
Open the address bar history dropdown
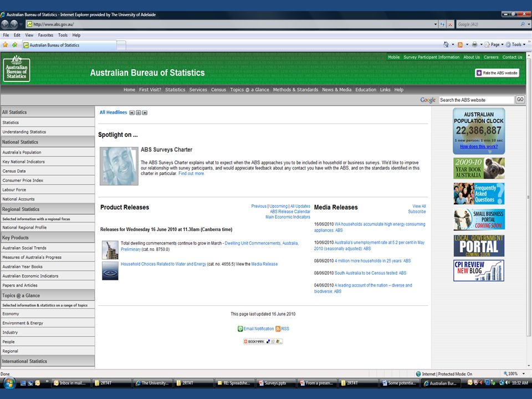tap(436, 24)
